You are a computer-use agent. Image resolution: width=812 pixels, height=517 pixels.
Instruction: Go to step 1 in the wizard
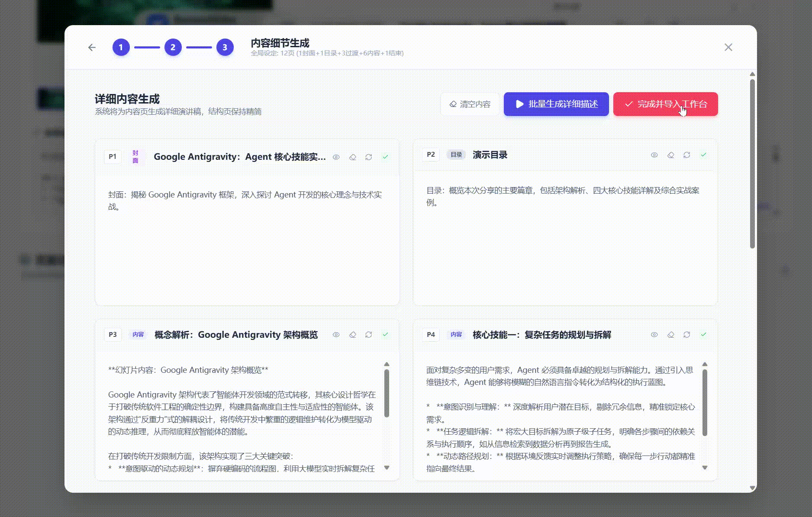pos(121,47)
